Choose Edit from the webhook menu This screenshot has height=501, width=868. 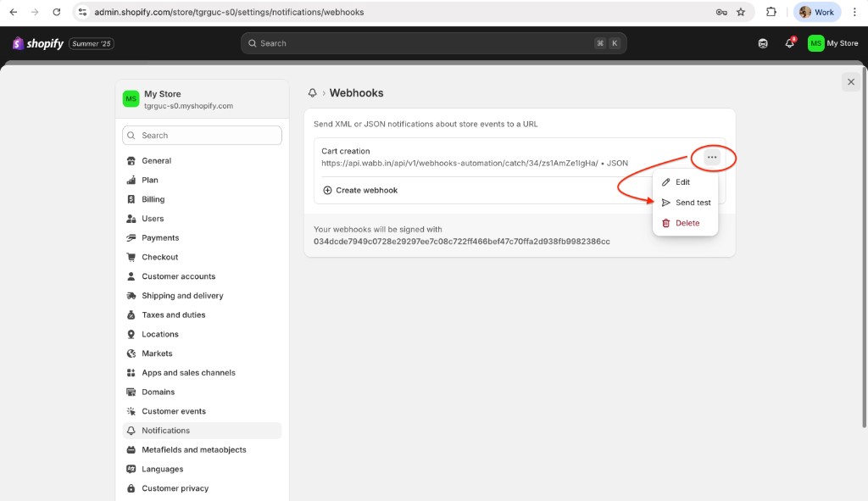685,182
